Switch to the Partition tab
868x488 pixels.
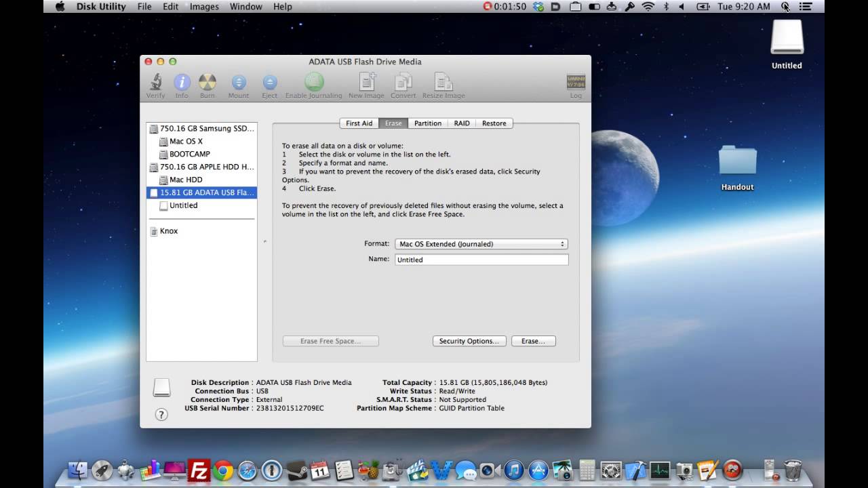(x=428, y=123)
